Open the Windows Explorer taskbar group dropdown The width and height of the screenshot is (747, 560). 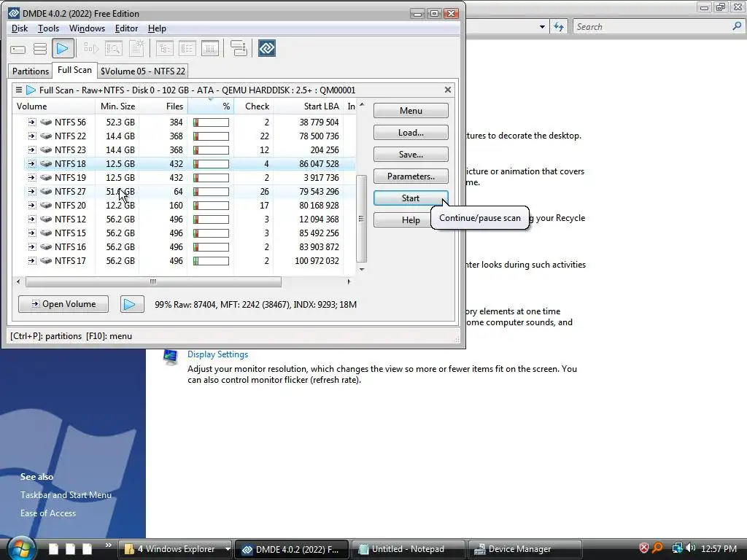[228, 549]
